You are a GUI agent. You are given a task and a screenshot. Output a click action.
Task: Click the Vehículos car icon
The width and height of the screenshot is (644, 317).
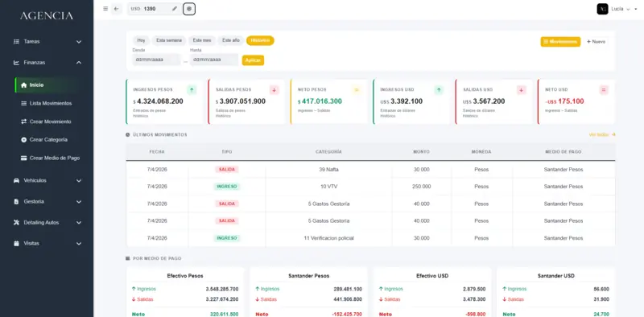click(x=16, y=181)
